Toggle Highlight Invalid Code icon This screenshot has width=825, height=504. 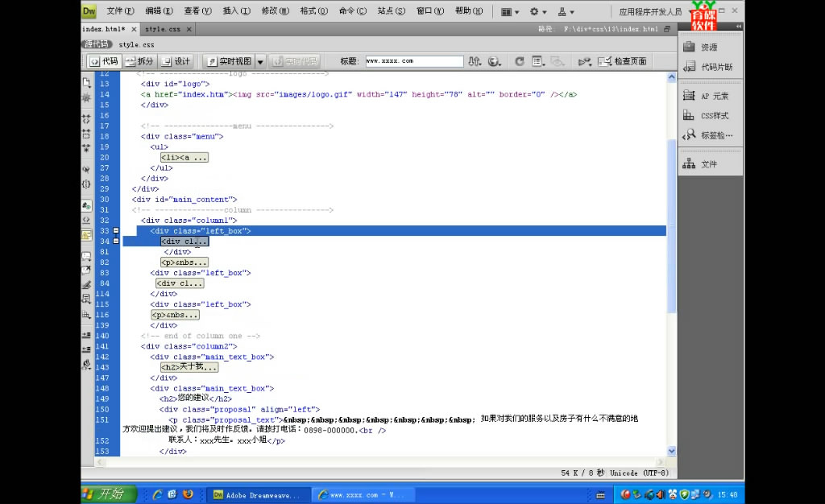click(x=86, y=221)
